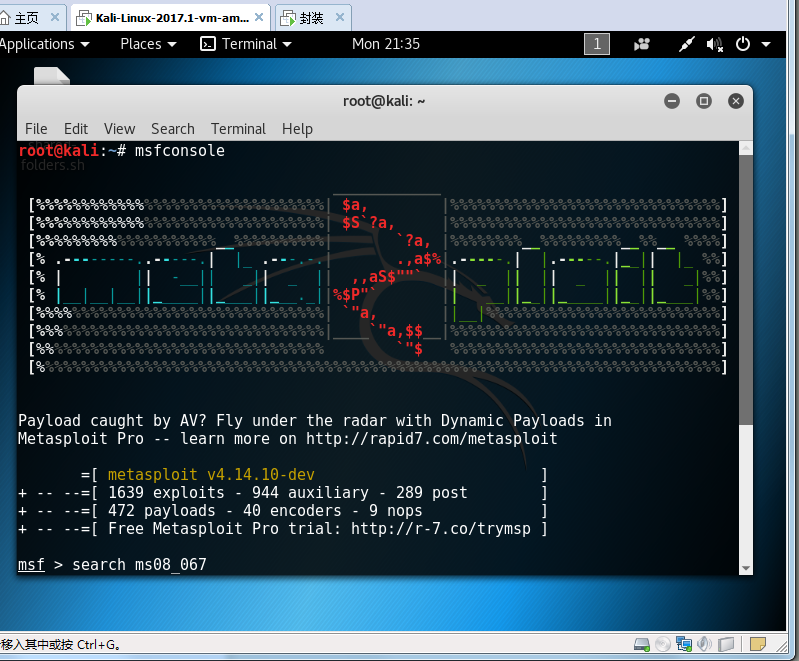Viewport: 799px width, 661px height.
Task: Click the network connection icon in panel
Action: click(x=686, y=44)
